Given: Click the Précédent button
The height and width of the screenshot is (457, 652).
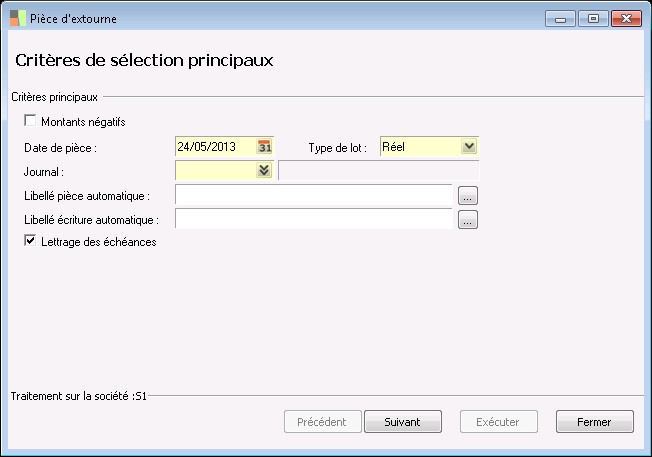Looking at the screenshot, I should (322, 422).
